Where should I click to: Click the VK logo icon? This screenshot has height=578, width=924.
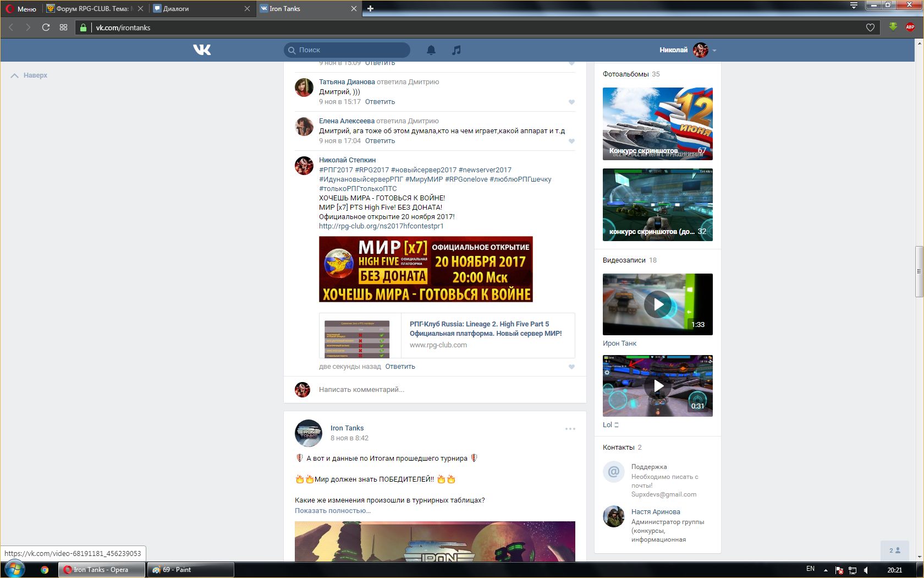click(x=202, y=50)
